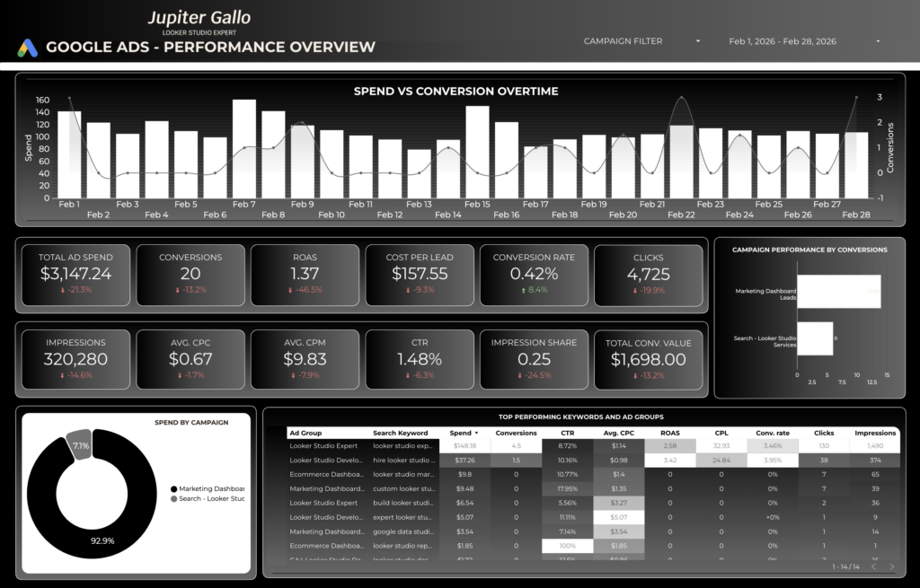Screen dimensions: 920x588
Task: Open the Campaign Filter dropdown
Action: [697, 41]
